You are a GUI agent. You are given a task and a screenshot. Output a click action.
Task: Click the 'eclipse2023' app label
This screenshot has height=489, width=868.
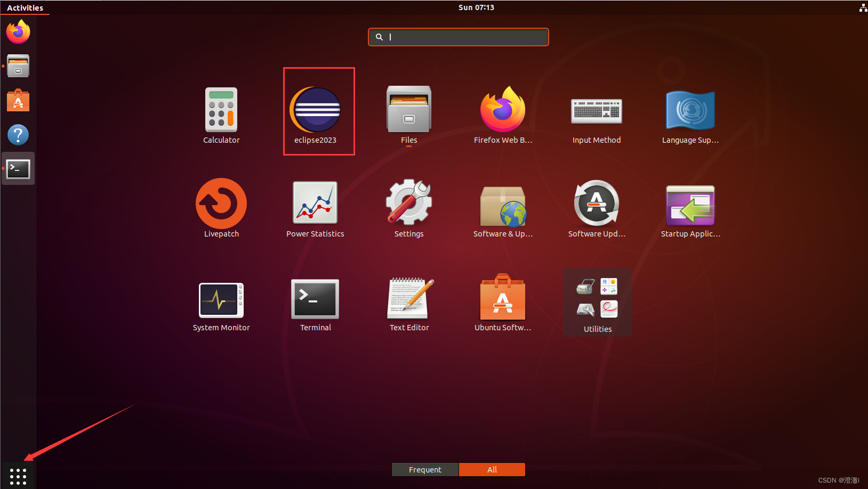click(x=315, y=140)
